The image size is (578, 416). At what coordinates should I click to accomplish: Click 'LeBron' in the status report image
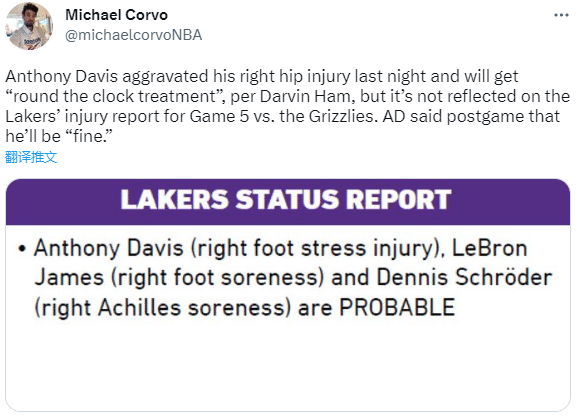pyautogui.click(x=490, y=248)
